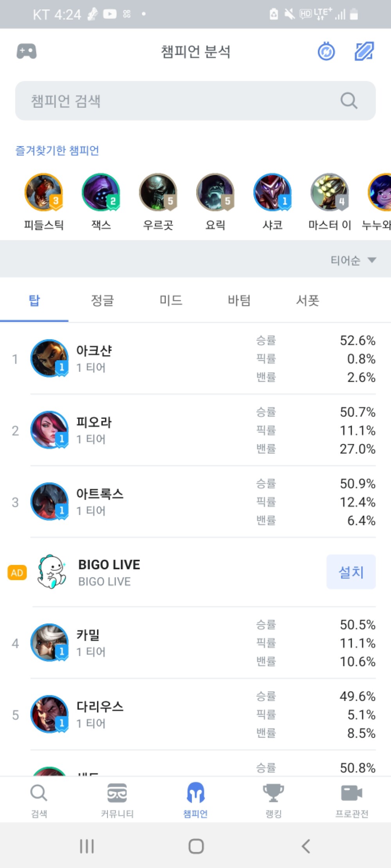The width and height of the screenshot is (391, 868).
Task: Focus the 챔피언 검색 search field
Action: click(x=195, y=101)
